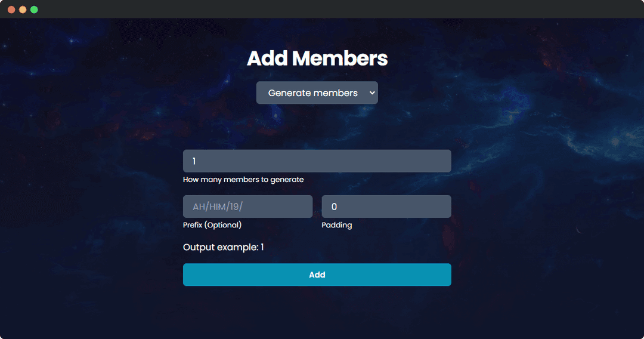Click the Padding label text
The height and width of the screenshot is (339, 644).
click(337, 225)
